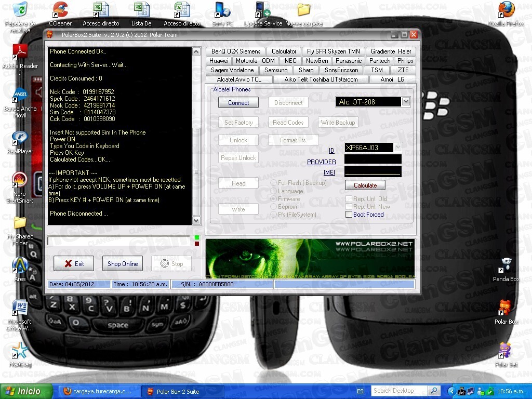Switch to cargaya.turecarga taskbar item
Viewport: 532px width, 399px height.
(99, 392)
